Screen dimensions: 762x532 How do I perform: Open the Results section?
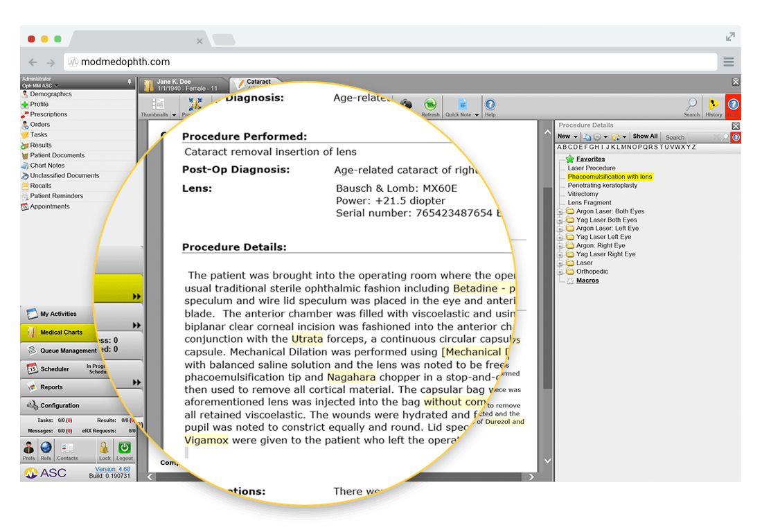[40, 145]
